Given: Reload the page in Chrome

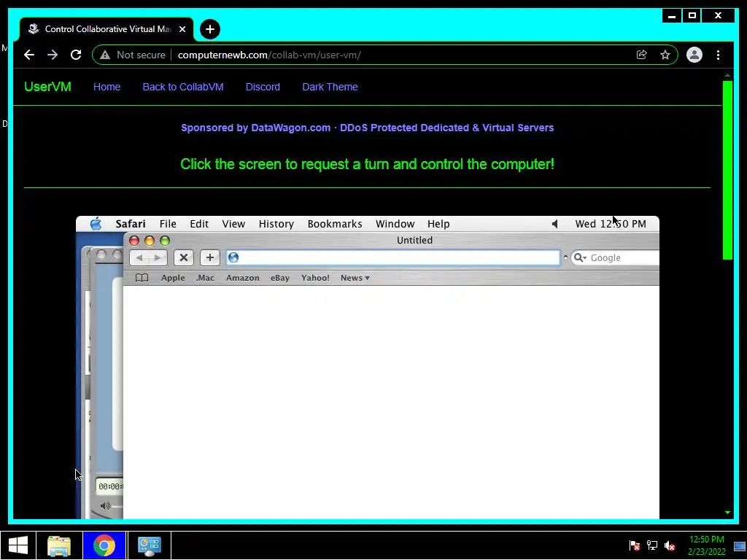Looking at the screenshot, I should [x=76, y=55].
